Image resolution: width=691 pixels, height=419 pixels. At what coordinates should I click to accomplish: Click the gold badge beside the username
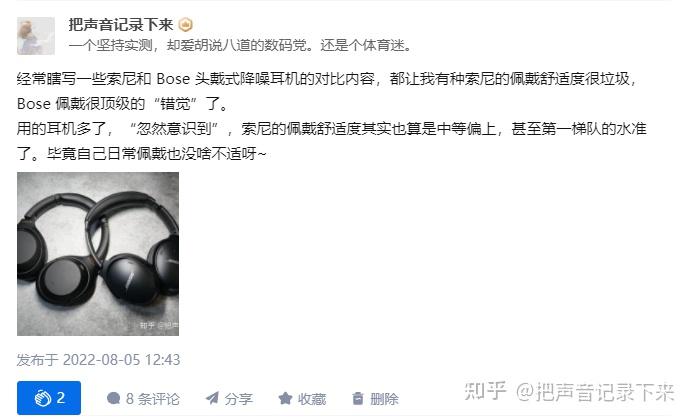186,25
